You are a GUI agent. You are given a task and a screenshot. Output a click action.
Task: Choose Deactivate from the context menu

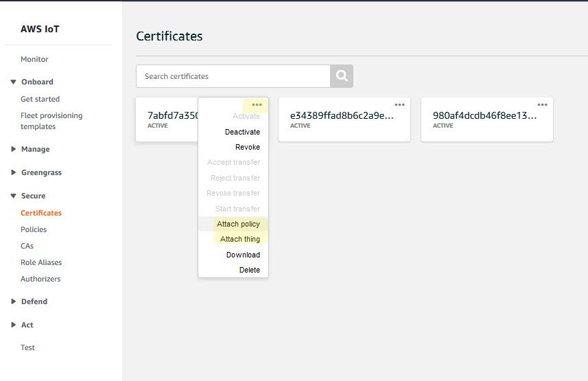click(x=242, y=132)
